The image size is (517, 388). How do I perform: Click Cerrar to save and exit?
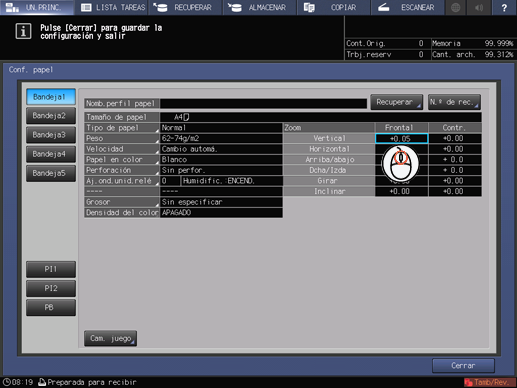click(463, 366)
